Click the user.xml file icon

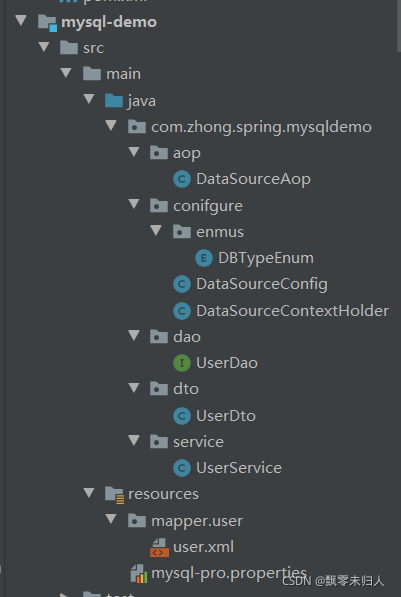(159, 547)
